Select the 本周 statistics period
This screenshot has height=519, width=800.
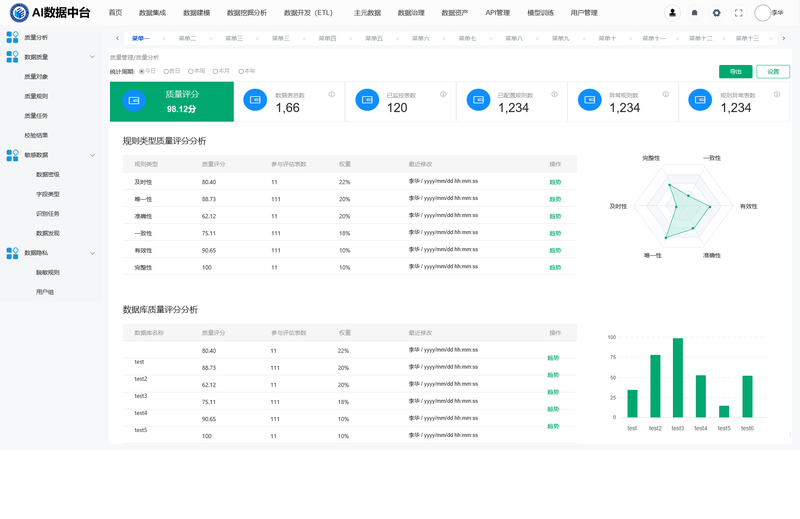[190, 71]
